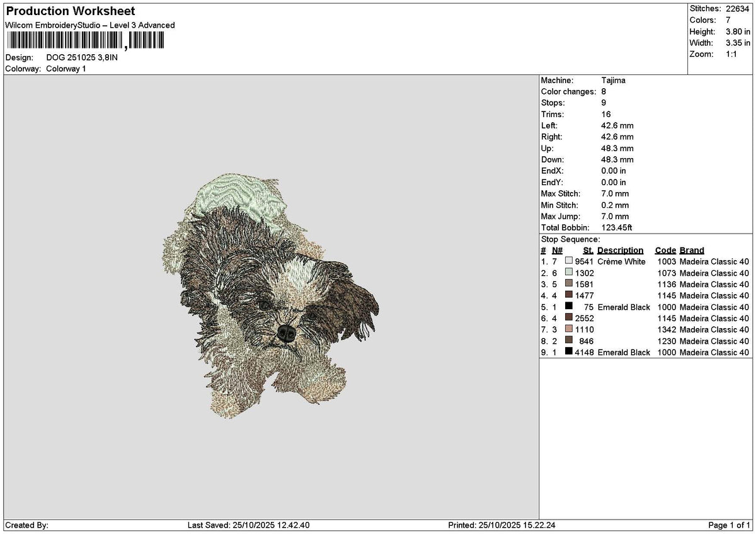Click the Left value 42.6 mm
Viewport: 756px width, 534px height.
(x=617, y=126)
